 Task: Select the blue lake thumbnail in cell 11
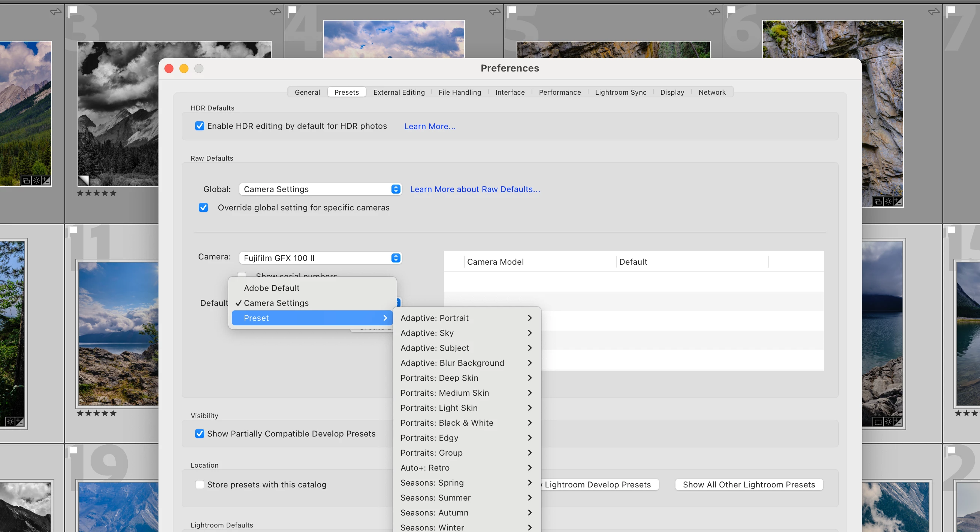pos(118,333)
